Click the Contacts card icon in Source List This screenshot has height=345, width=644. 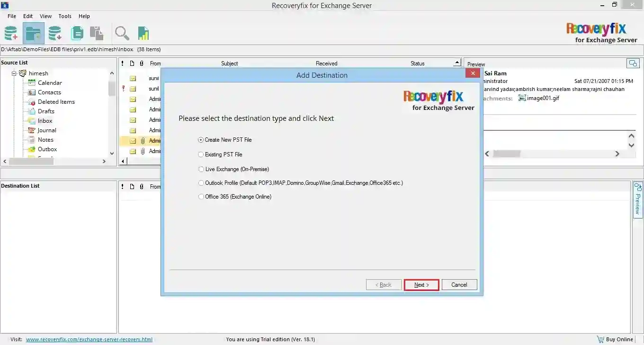32,92
